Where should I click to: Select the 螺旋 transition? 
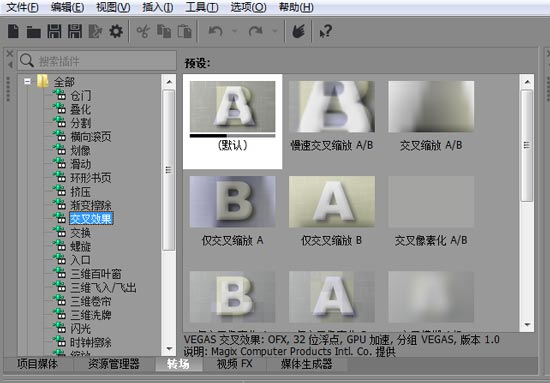(81, 246)
